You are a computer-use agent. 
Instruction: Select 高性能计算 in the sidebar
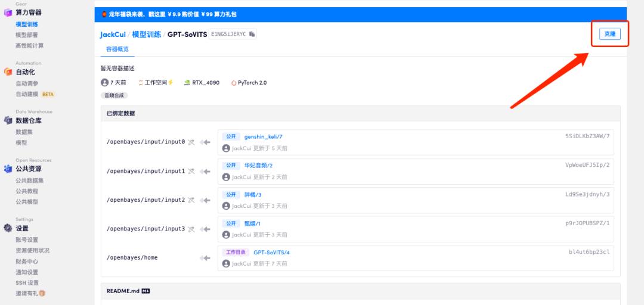tap(30, 45)
